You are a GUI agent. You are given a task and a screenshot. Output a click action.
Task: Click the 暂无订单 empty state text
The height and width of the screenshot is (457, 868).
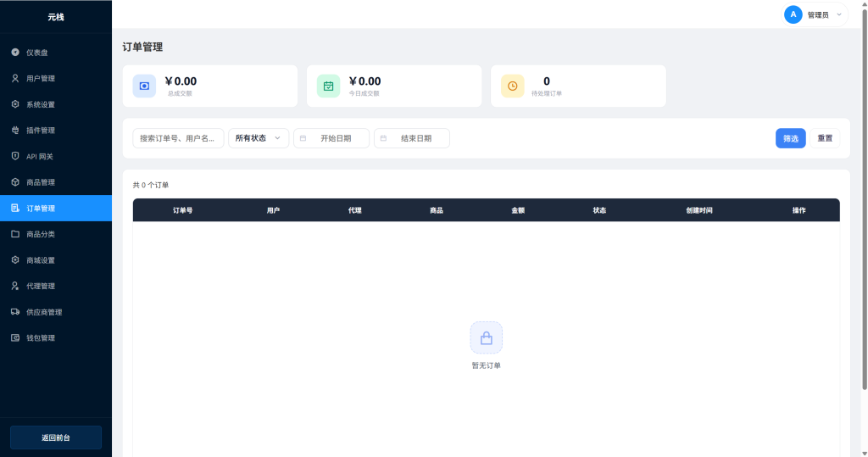(x=486, y=365)
